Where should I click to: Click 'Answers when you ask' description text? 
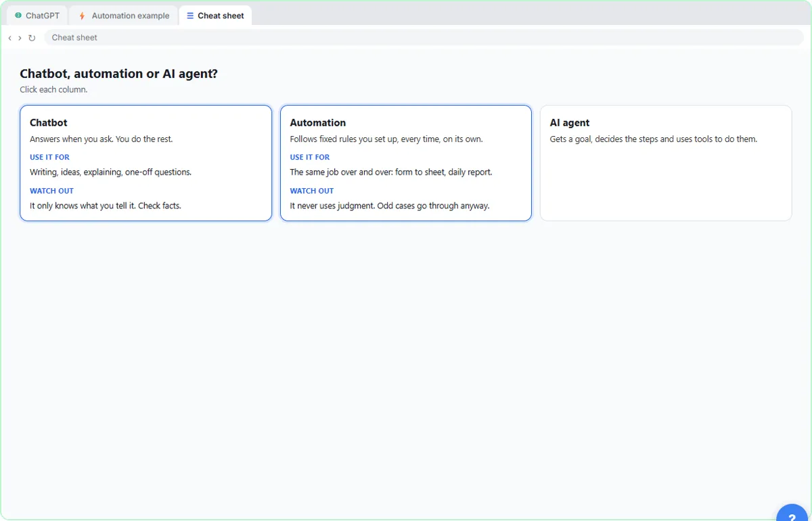click(101, 139)
